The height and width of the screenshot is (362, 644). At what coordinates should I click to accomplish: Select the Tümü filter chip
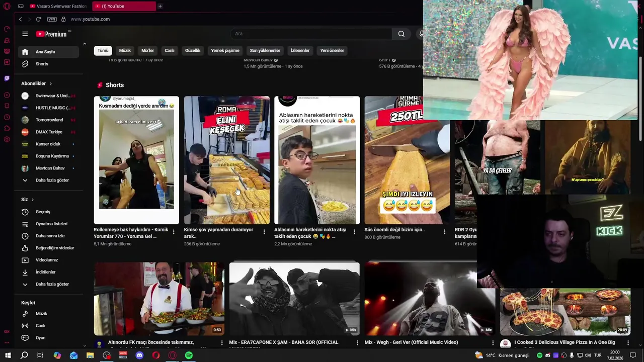coord(103,50)
